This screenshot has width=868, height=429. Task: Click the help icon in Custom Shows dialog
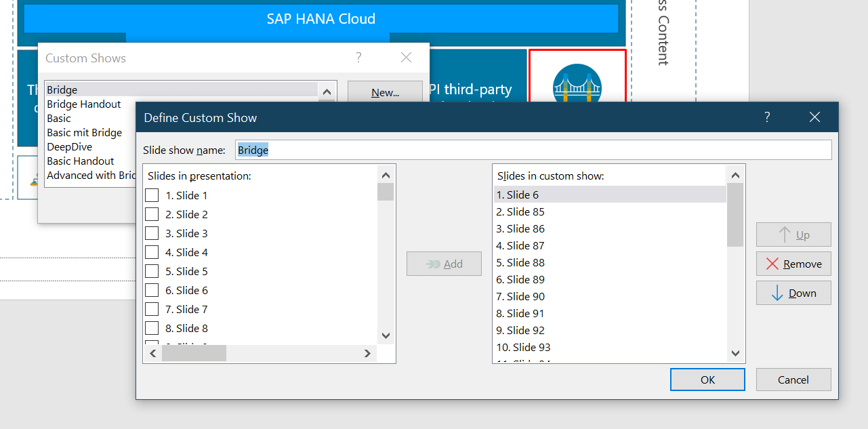[358, 58]
